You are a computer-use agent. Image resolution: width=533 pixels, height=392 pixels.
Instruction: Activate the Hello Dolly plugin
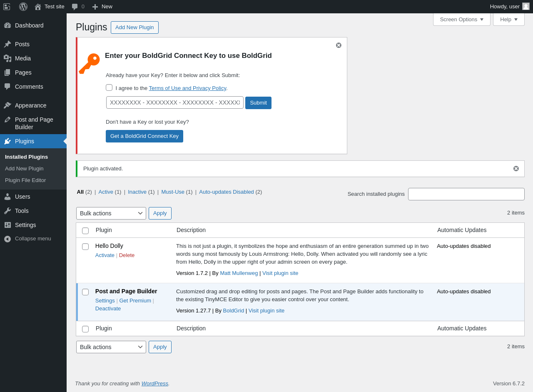pos(105,255)
